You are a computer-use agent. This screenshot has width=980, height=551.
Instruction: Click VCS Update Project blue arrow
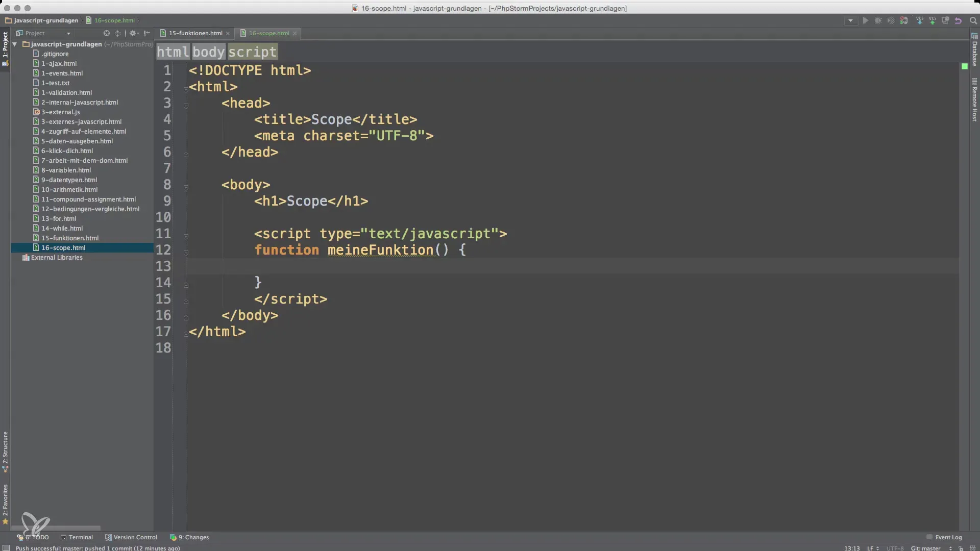click(x=920, y=21)
